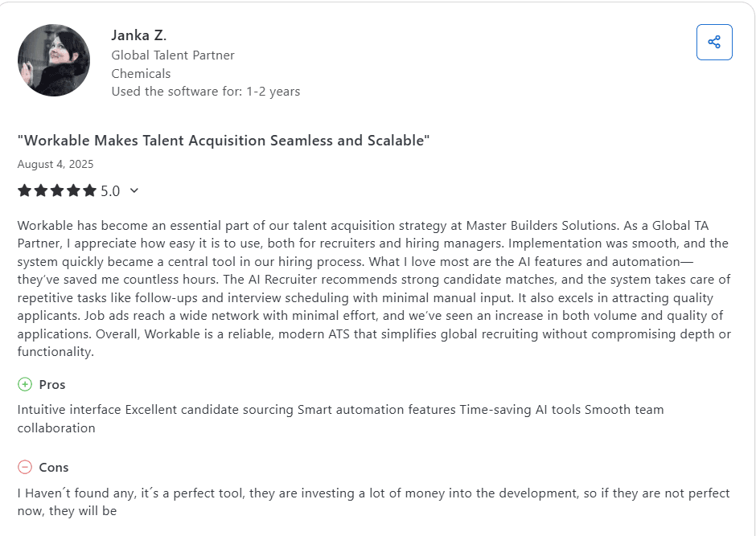Select the fourth star in the rating
Screen dimensions: 756x536
coord(75,190)
